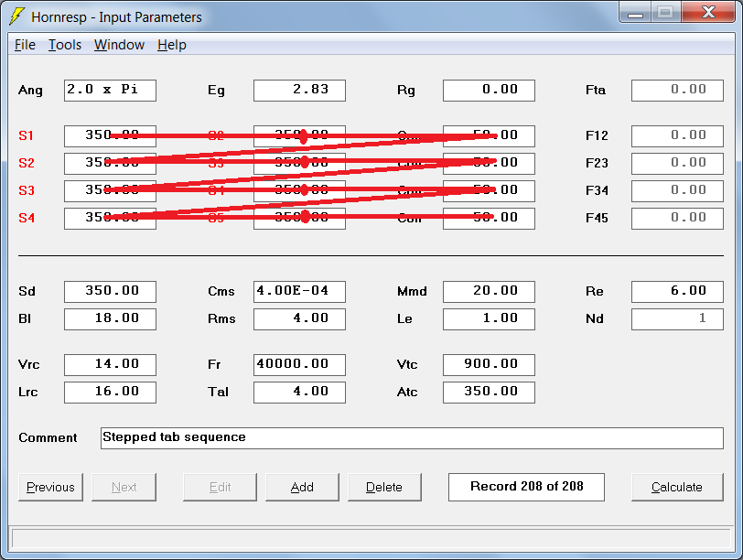The height and width of the screenshot is (560, 743).
Task: Click the greyed-out Next button
Action: 124,487
